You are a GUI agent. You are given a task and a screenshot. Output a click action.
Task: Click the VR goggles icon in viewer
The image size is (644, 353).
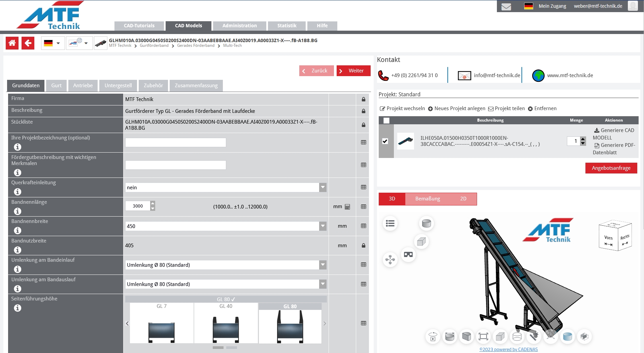click(408, 255)
